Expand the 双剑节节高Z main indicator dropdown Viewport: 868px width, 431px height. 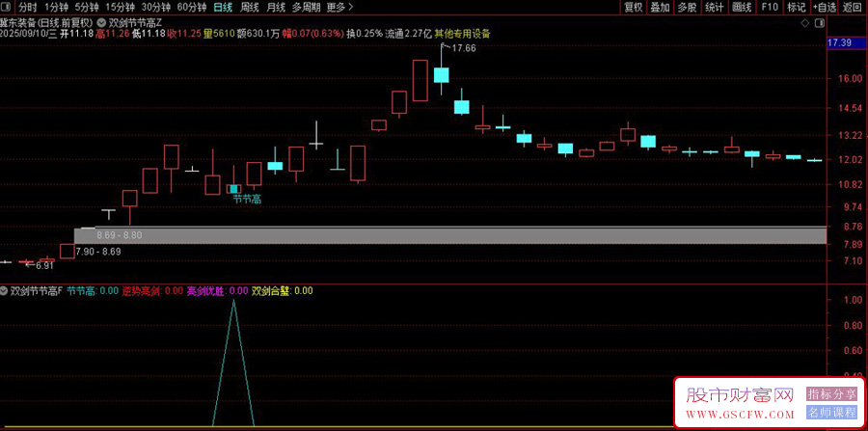point(101,23)
